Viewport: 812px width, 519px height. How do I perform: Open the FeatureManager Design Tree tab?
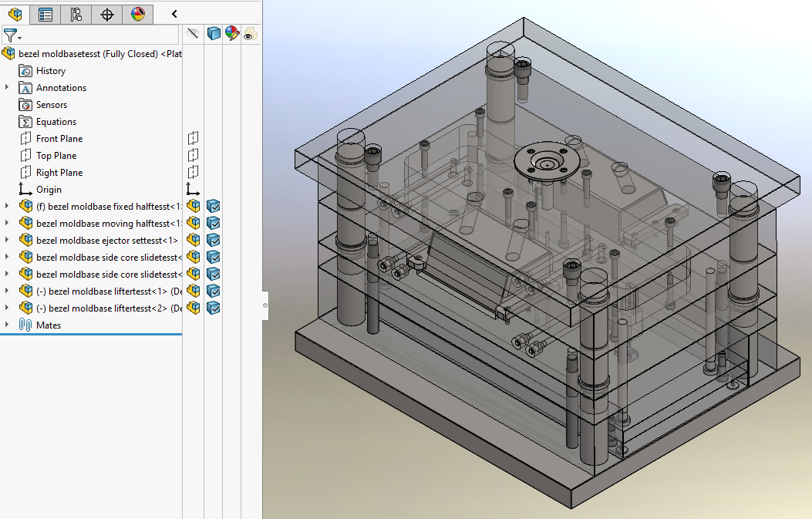click(15, 14)
